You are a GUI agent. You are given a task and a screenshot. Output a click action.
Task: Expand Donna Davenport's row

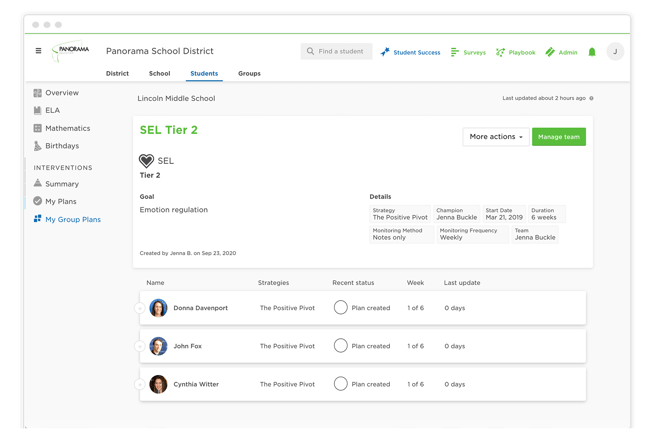pyautogui.click(x=140, y=308)
